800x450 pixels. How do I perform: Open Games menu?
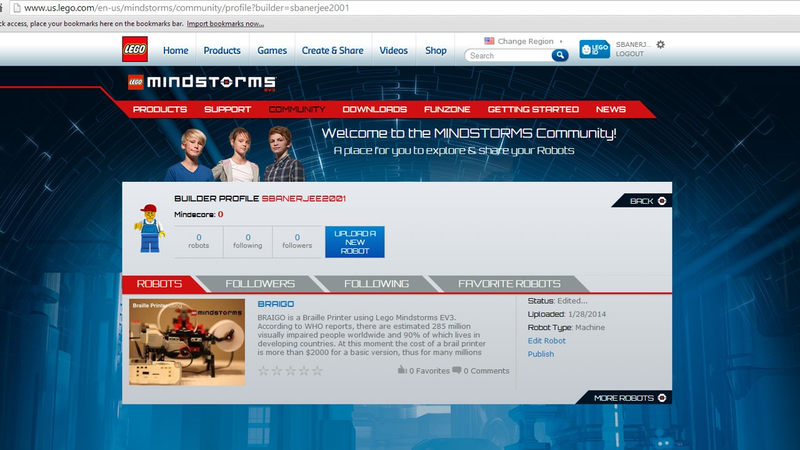(272, 51)
